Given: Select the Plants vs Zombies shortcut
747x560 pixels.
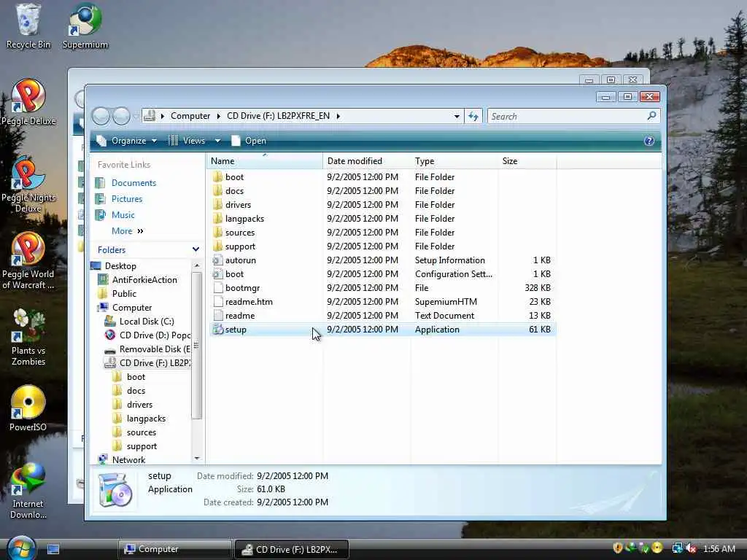Looking at the screenshot, I should 28,338.
